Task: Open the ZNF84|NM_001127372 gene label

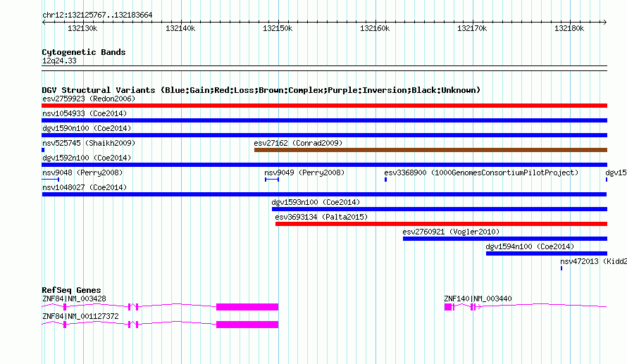Action: [80, 316]
